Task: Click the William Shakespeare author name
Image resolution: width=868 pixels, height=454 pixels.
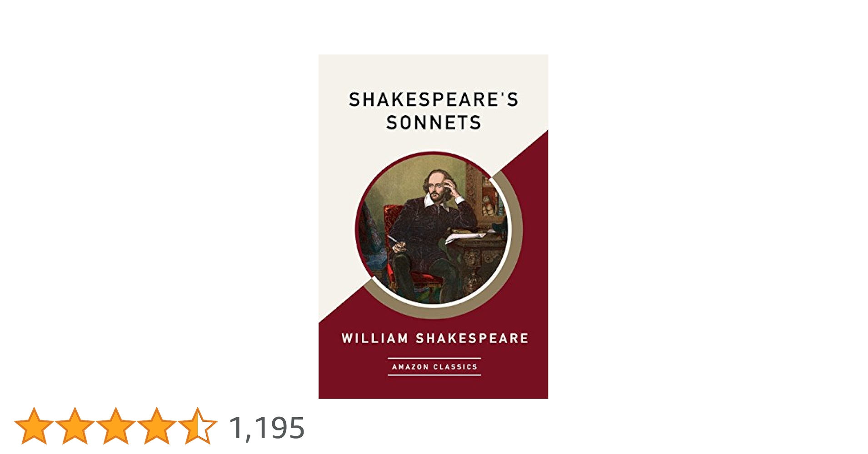Action: pyautogui.click(x=435, y=338)
